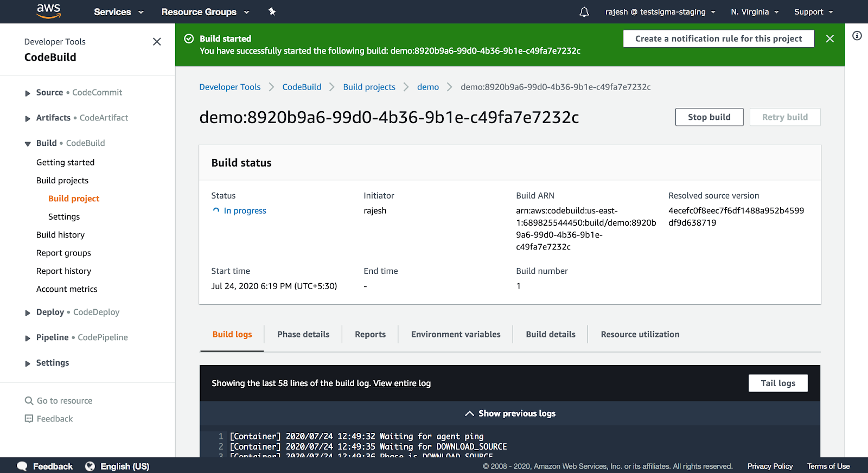
Task: Click English (US) language selector
Action: point(125,466)
